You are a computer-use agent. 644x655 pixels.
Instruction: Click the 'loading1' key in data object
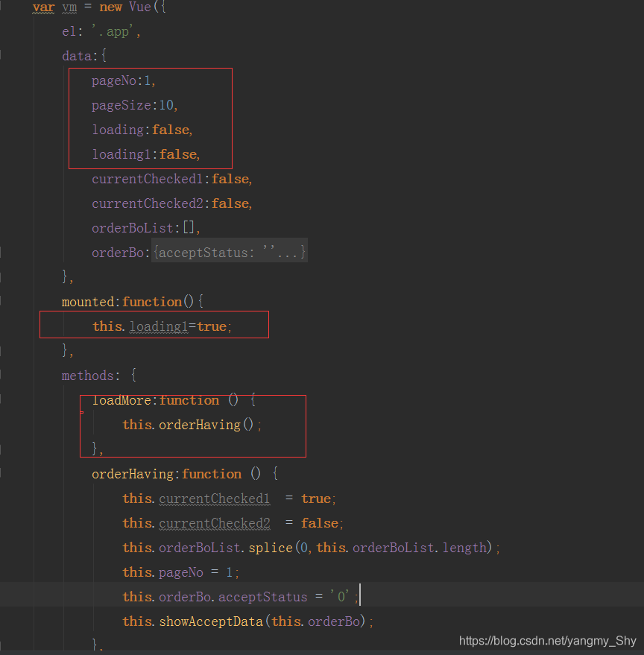tap(121, 154)
